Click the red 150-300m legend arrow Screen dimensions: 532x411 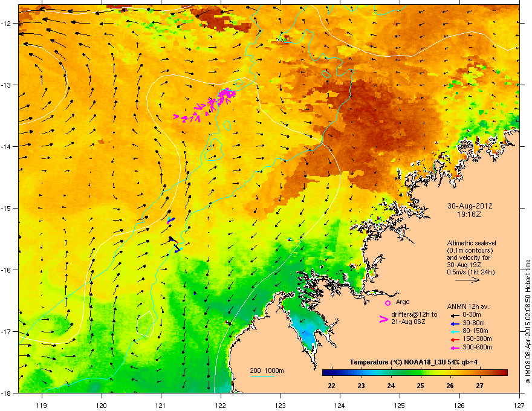point(455,340)
